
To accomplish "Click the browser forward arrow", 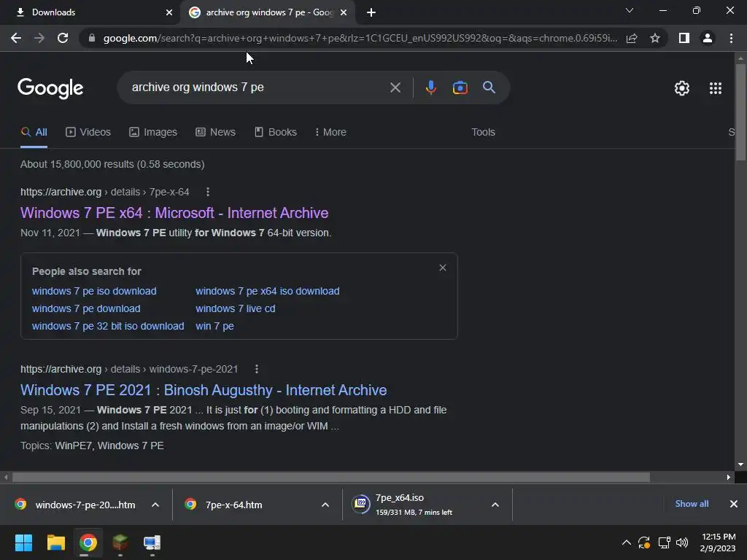I will point(39,38).
